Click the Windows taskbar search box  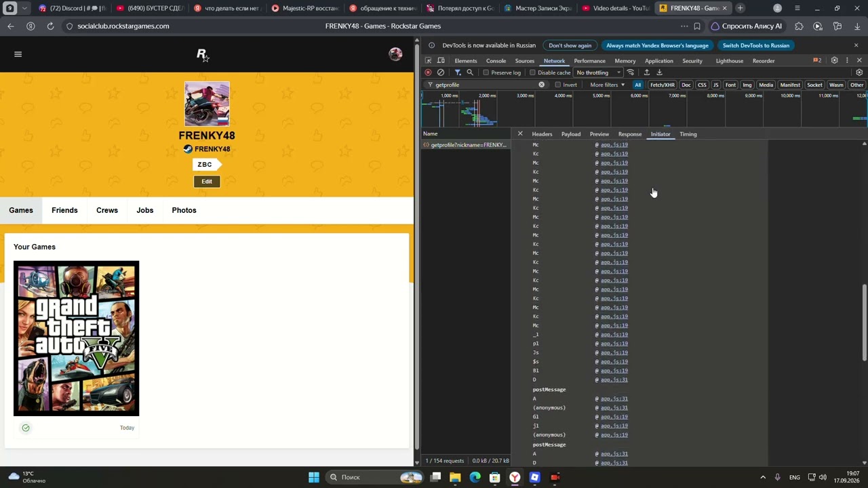coord(373,477)
